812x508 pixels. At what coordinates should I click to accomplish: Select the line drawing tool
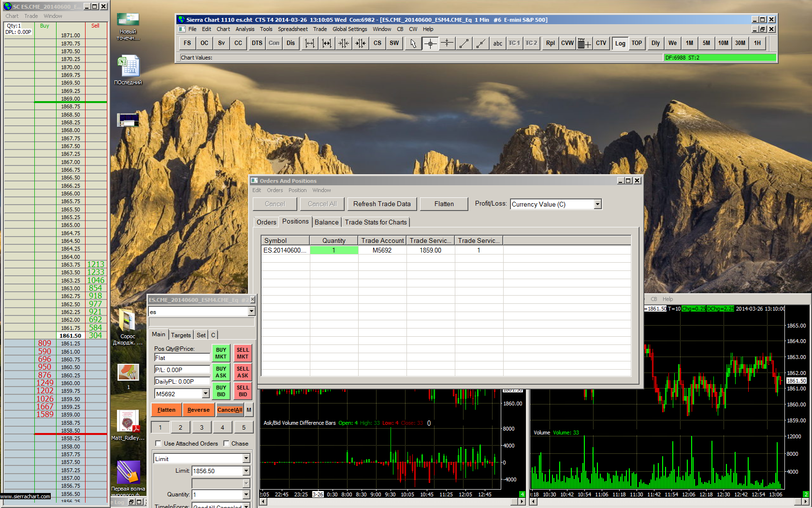point(464,43)
